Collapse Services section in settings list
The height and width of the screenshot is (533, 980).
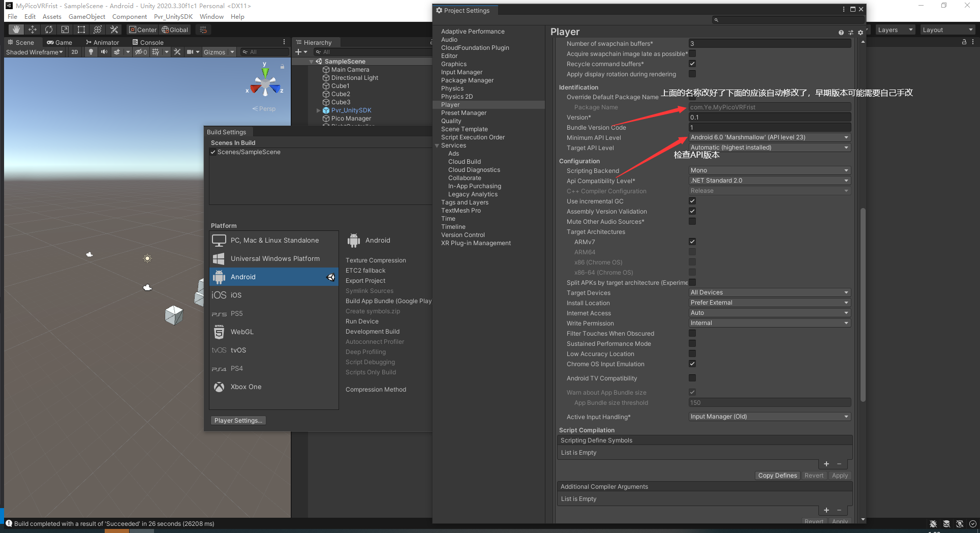click(437, 145)
